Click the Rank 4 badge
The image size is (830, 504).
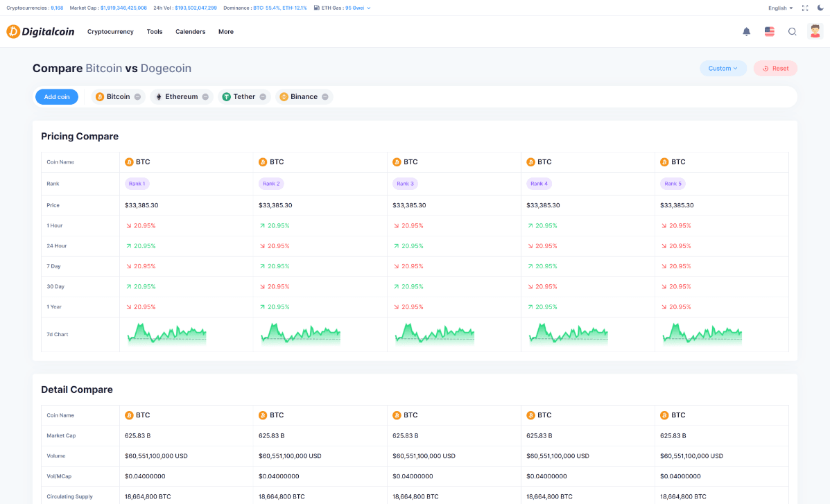(x=539, y=184)
